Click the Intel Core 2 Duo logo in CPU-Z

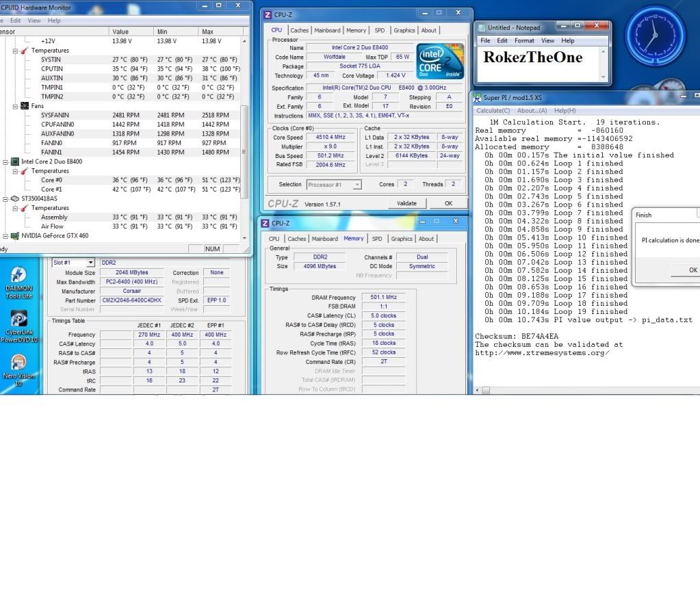click(440, 61)
